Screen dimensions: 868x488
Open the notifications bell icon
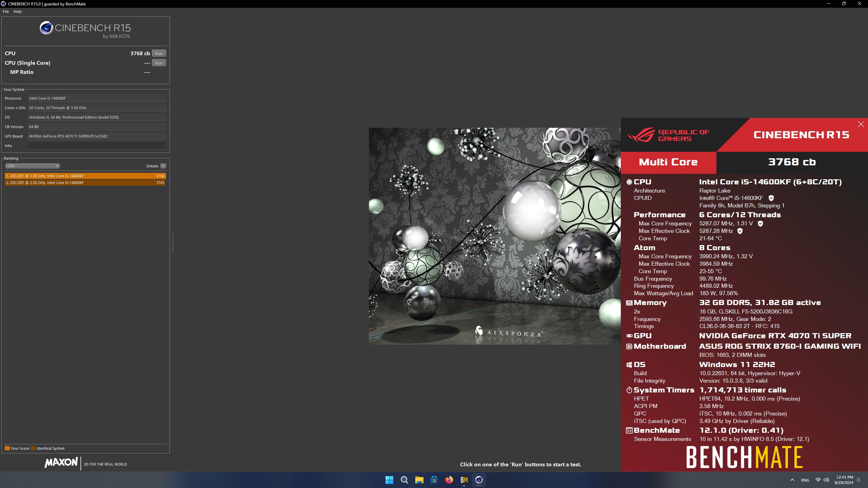(x=859, y=480)
